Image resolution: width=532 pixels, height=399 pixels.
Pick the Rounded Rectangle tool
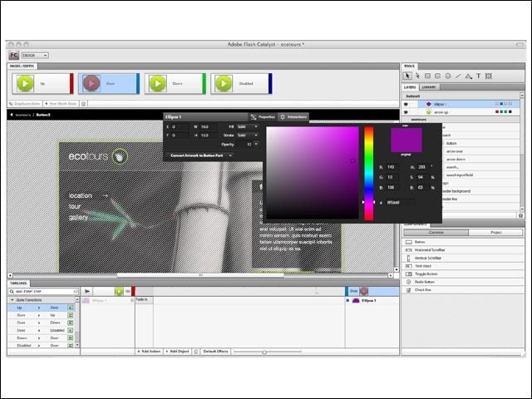click(438, 76)
